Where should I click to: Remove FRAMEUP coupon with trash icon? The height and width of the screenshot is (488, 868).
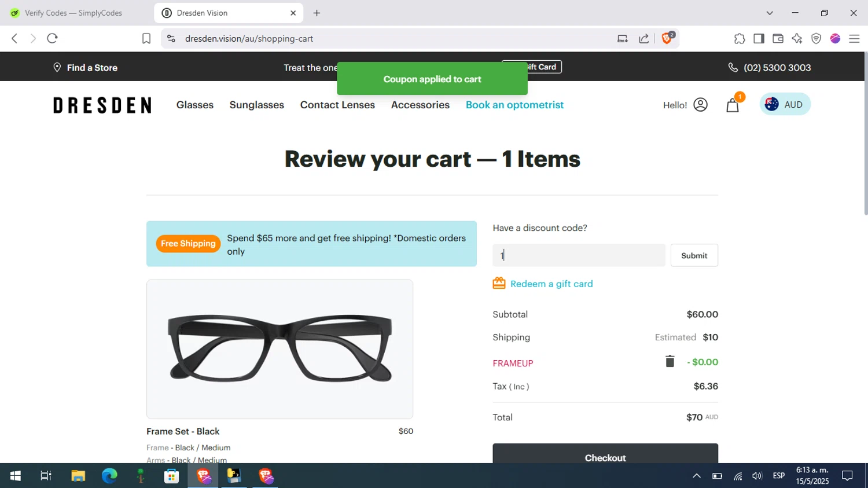(670, 361)
